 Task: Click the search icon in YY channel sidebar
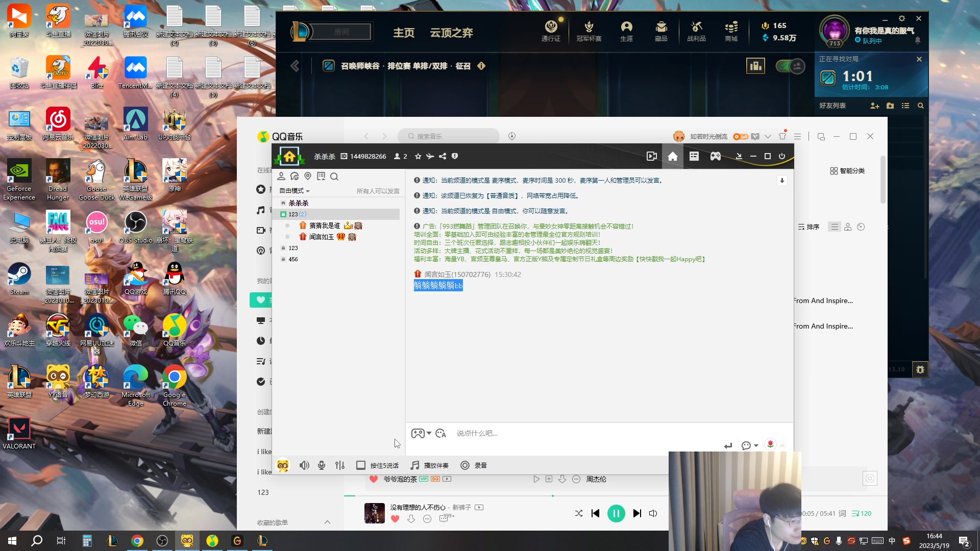tap(334, 177)
